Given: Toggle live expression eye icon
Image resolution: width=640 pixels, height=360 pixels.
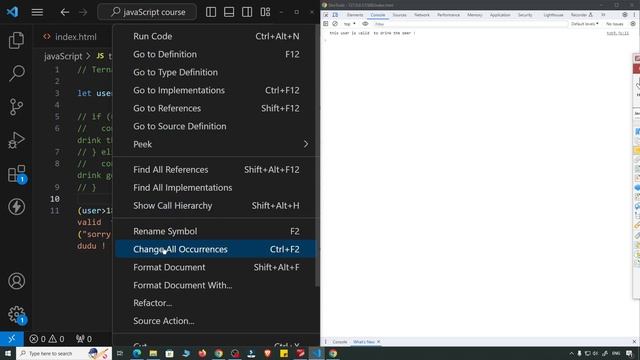Looking at the screenshot, I should tap(365, 24).
